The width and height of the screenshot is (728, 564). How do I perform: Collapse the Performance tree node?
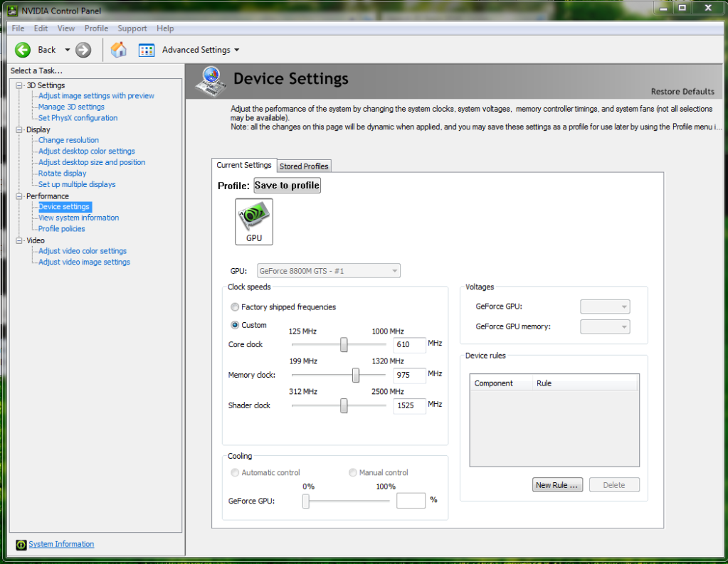tap(19, 196)
